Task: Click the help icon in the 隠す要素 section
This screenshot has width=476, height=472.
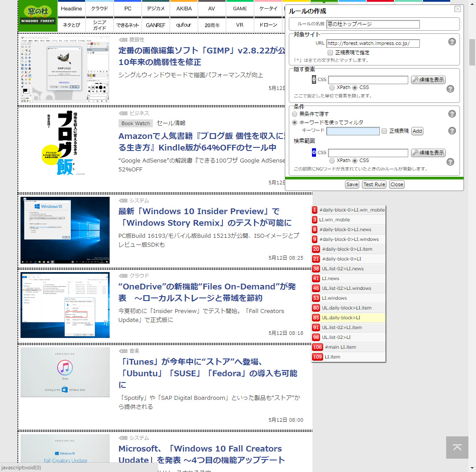Action: point(450,89)
